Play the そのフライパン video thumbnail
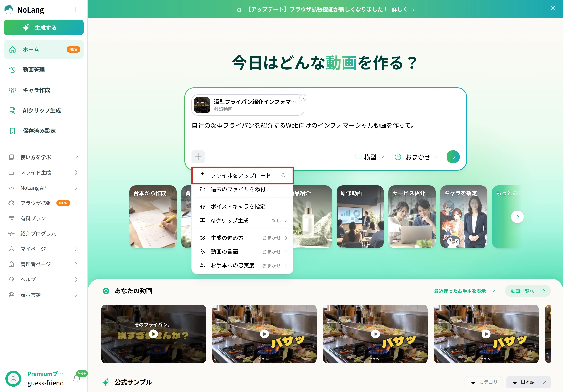 [153, 334]
